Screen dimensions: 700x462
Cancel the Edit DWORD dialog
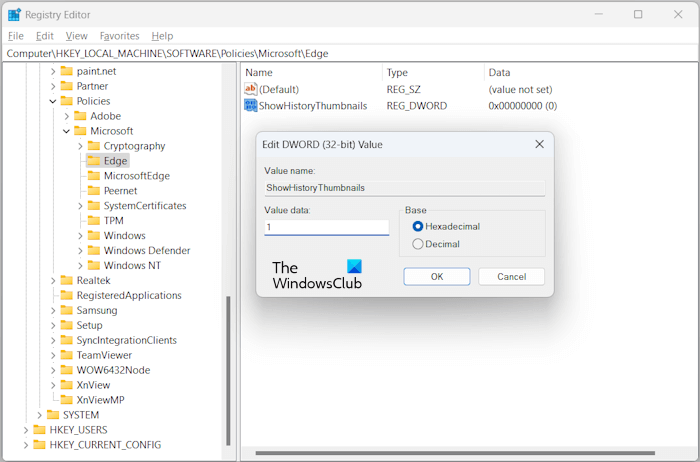click(512, 276)
